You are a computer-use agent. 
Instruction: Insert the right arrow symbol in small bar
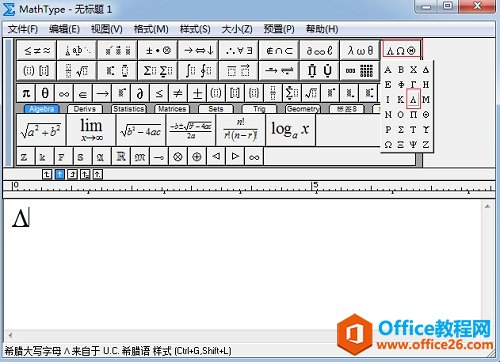click(x=102, y=93)
